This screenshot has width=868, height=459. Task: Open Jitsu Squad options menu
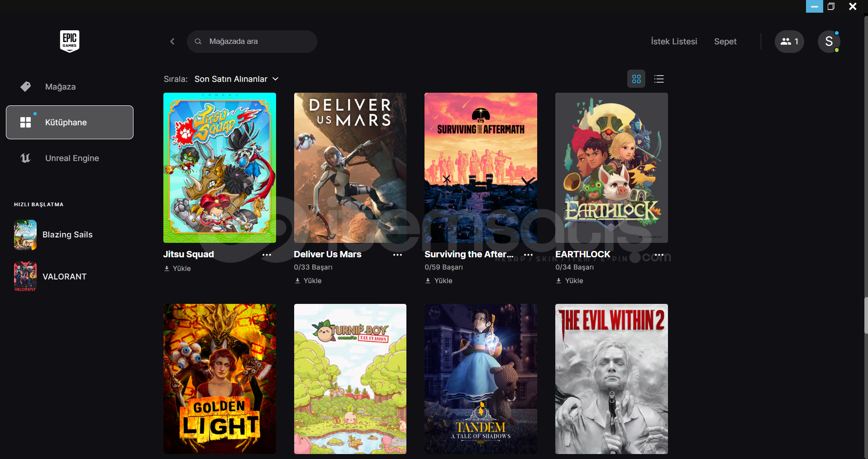click(x=267, y=255)
